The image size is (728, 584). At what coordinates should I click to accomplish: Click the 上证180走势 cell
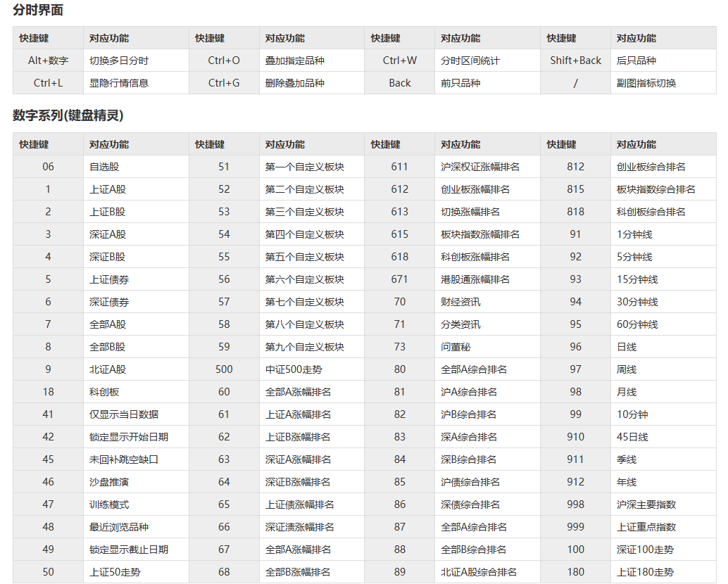tap(663, 572)
